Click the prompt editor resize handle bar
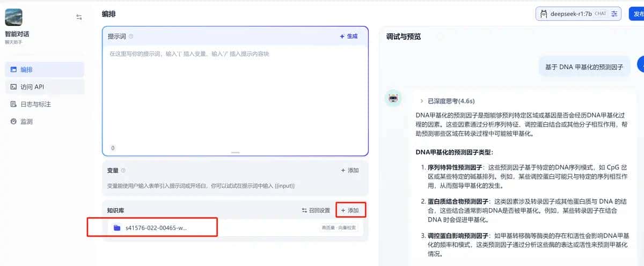644x266 pixels. [x=235, y=153]
